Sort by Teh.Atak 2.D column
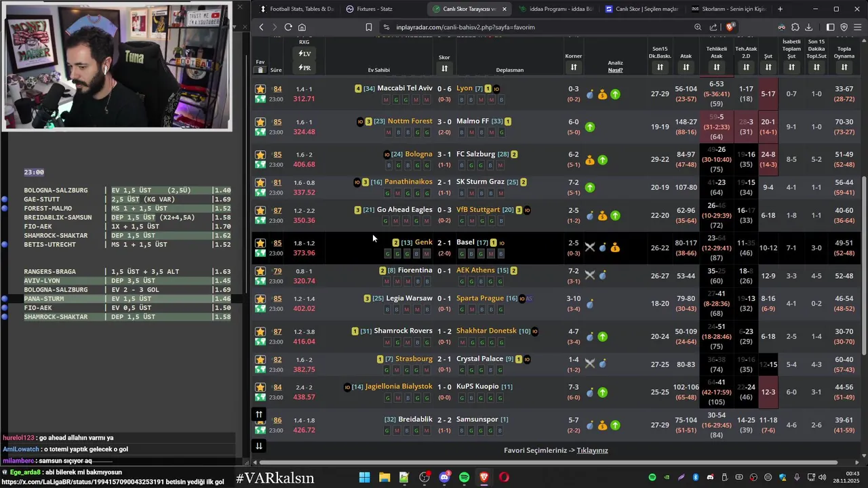868x488 pixels. pos(746,67)
